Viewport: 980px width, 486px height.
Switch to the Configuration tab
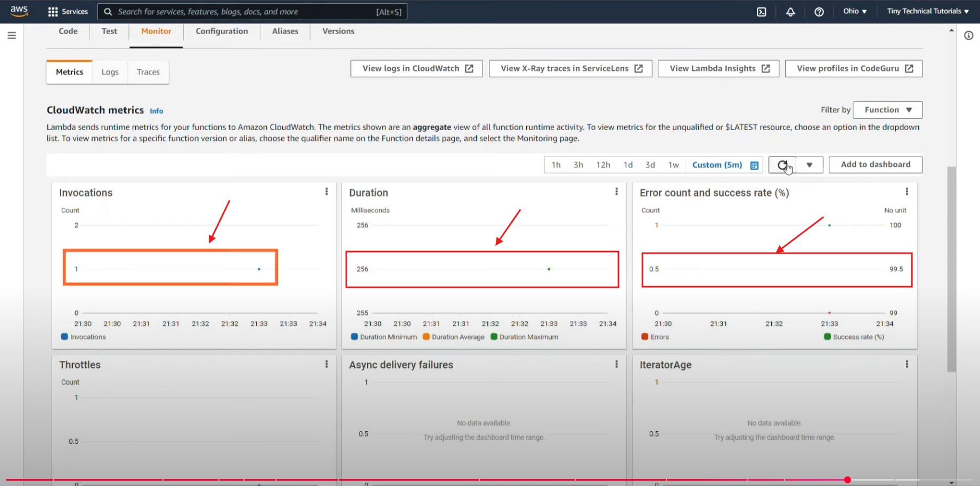[x=222, y=31]
